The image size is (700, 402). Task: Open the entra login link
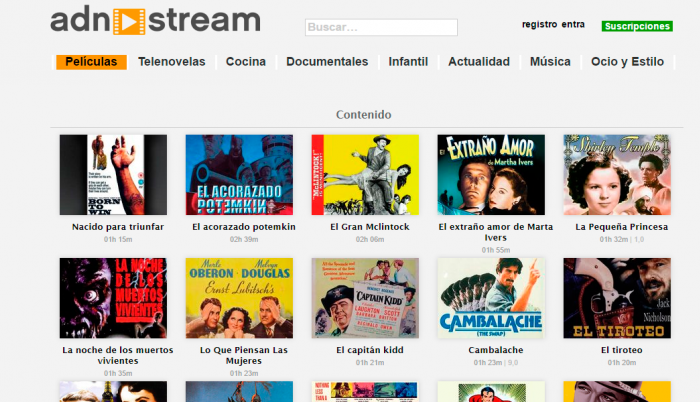573,25
